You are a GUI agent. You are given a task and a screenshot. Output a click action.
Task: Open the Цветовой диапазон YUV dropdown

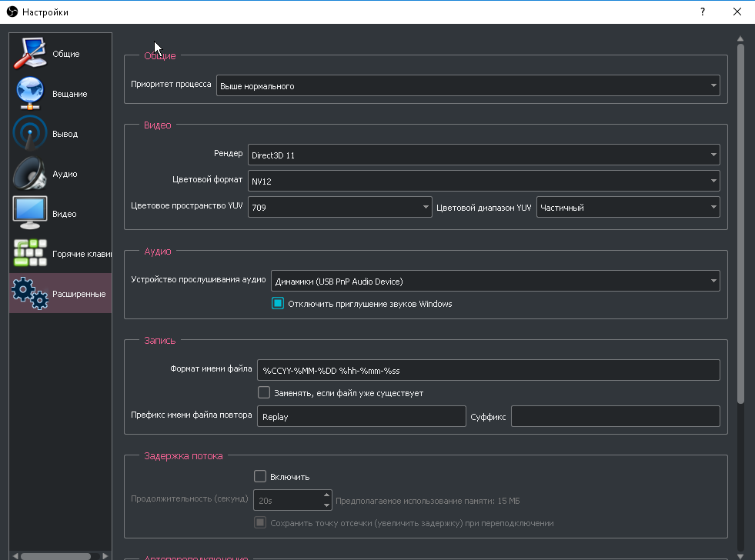click(x=628, y=207)
